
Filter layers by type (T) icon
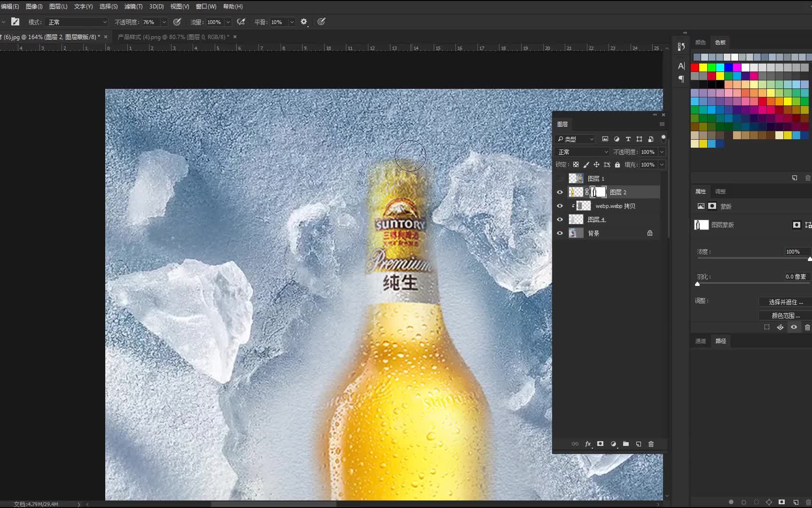coord(628,139)
